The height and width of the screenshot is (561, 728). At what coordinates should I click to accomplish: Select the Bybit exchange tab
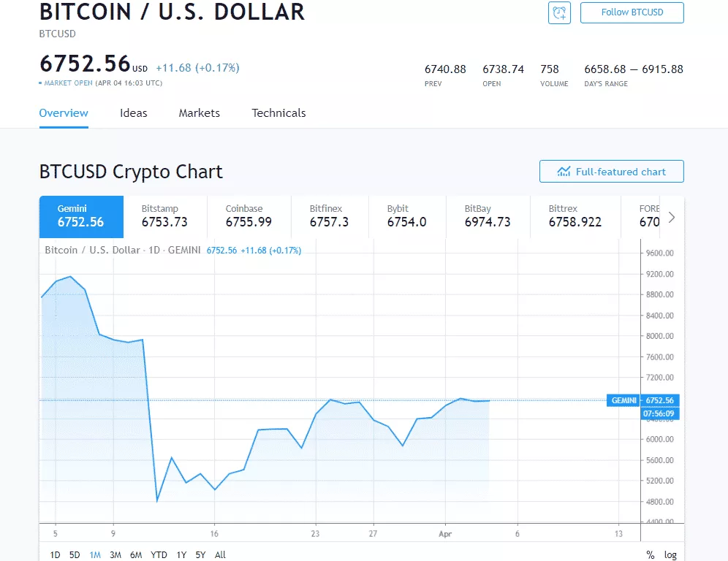pyautogui.click(x=406, y=216)
